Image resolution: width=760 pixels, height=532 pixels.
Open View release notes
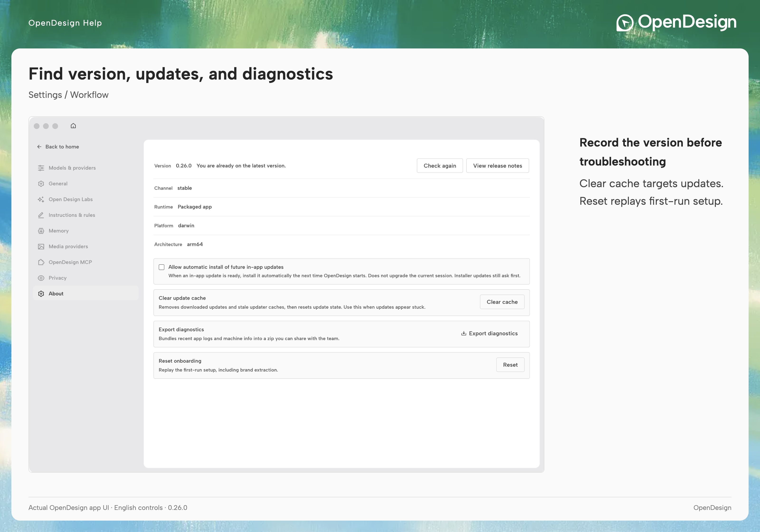pyautogui.click(x=498, y=166)
